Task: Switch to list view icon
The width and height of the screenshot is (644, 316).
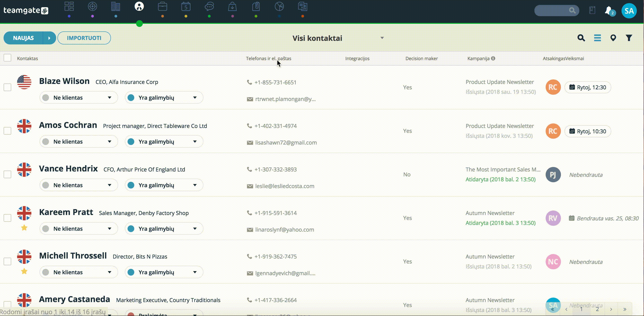Action: [598, 38]
